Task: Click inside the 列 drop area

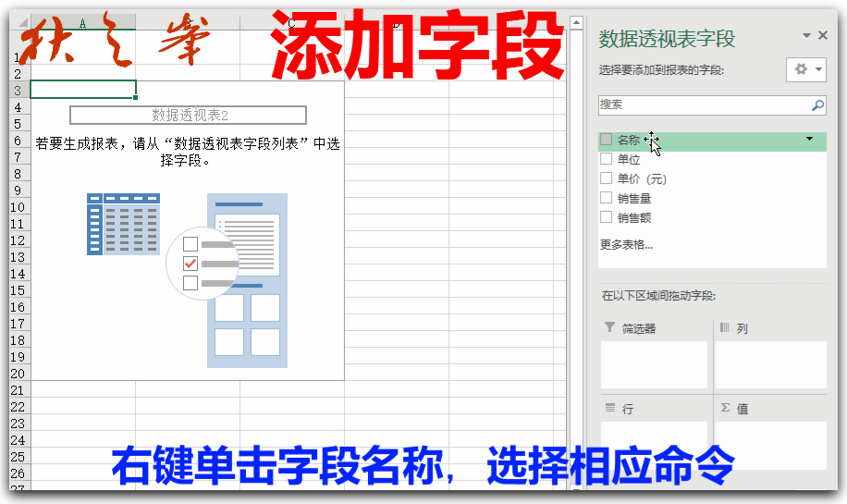Action: pos(771,364)
